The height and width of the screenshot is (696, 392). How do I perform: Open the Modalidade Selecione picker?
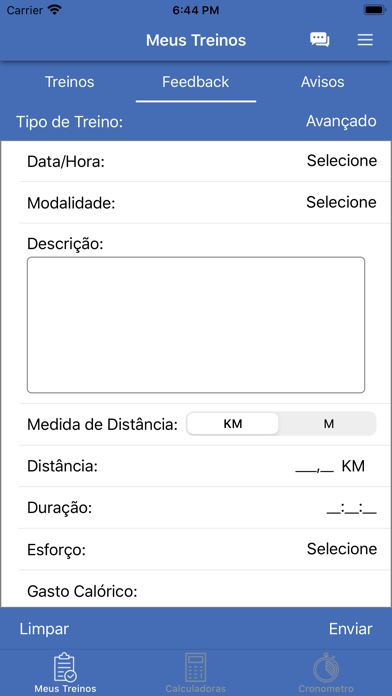pyautogui.click(x=341, y=202)
